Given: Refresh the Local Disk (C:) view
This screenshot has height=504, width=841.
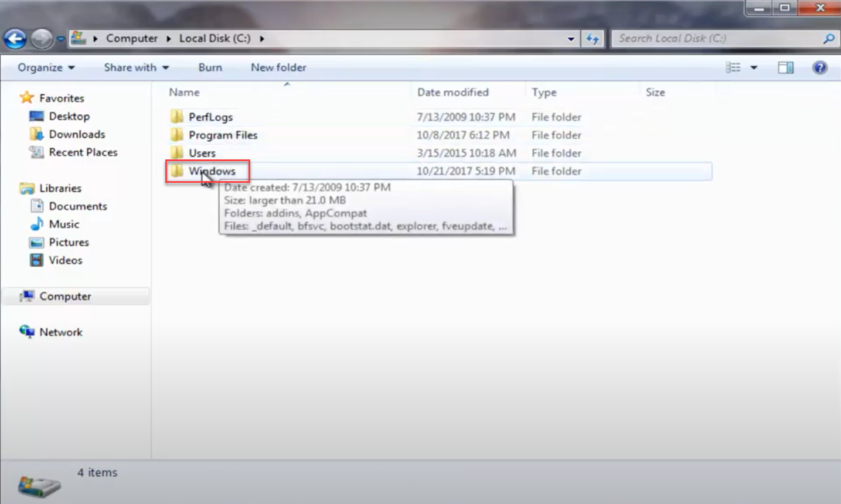Looking at the screenshot, I should click(x=593, y=39).
